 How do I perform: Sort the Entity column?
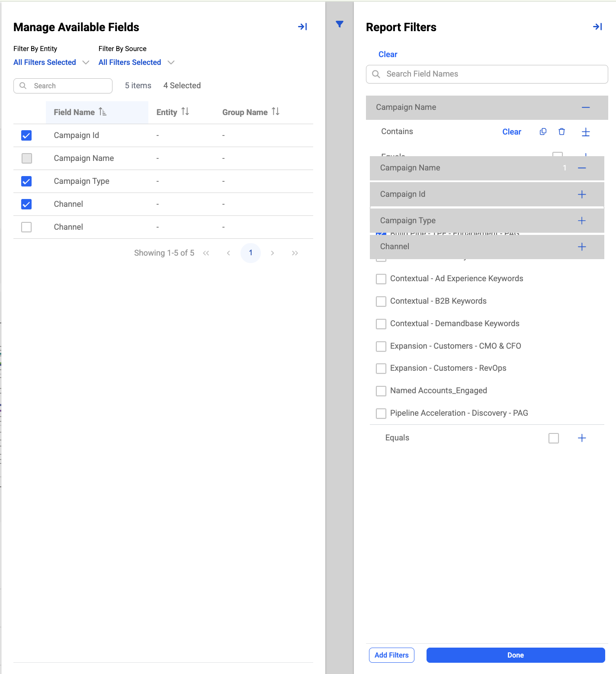coord(185,112)
